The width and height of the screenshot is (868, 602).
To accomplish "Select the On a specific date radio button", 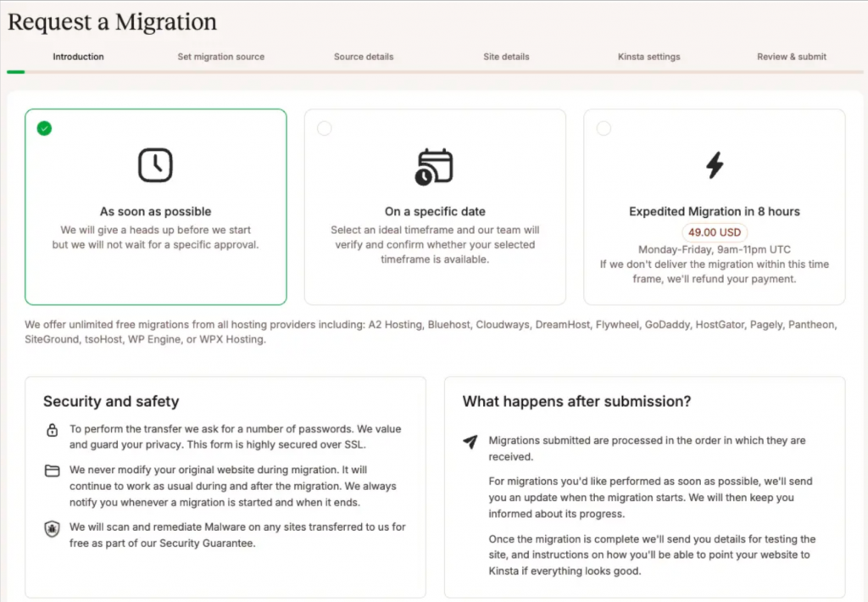I will (x=325, y=129).
